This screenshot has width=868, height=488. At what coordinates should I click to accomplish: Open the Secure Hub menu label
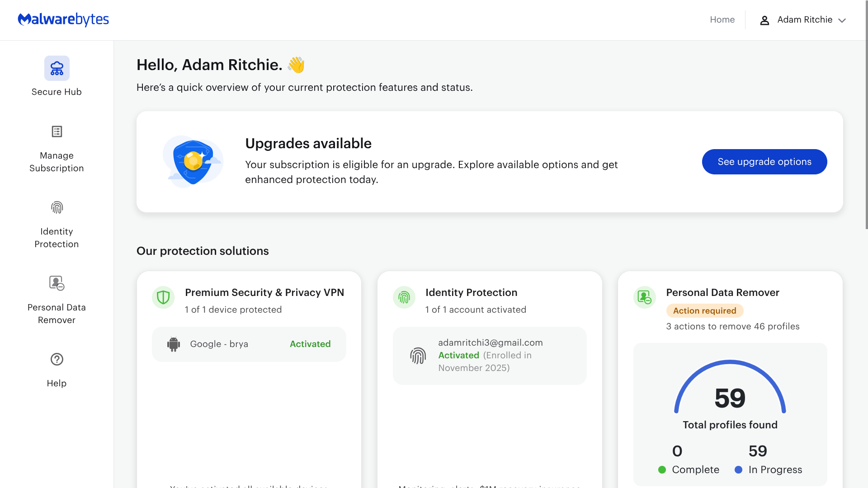pyautogui.click(x=57, y=92)
